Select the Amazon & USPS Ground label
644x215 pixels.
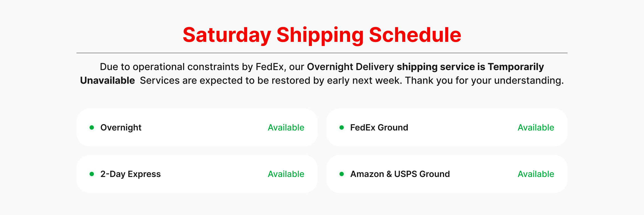[x=400, y=174]
